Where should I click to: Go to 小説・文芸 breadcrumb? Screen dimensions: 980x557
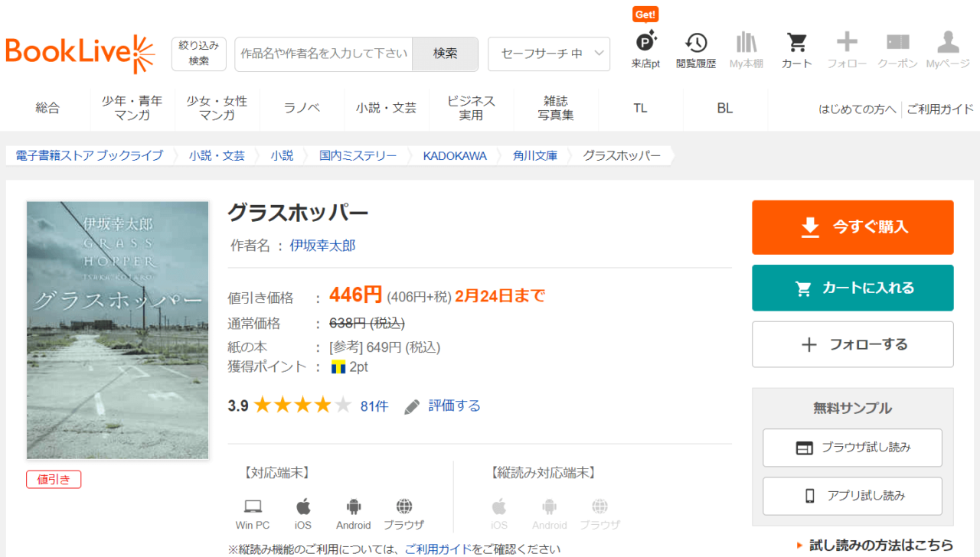[x=217, y=155]
